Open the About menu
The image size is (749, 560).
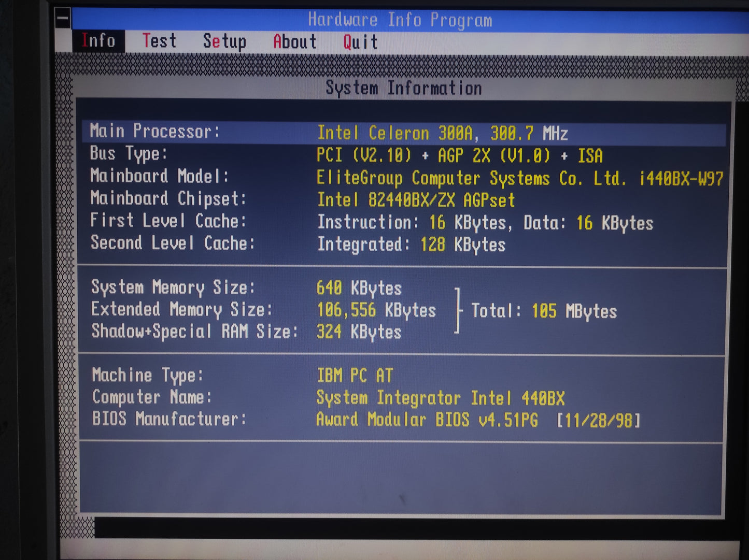pos(294,42)
